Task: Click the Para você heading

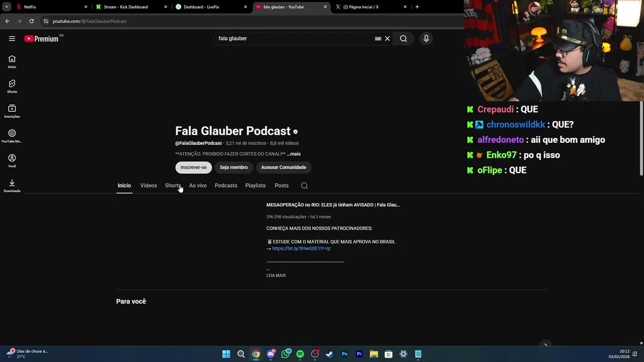Action: (x=131, y=302)
